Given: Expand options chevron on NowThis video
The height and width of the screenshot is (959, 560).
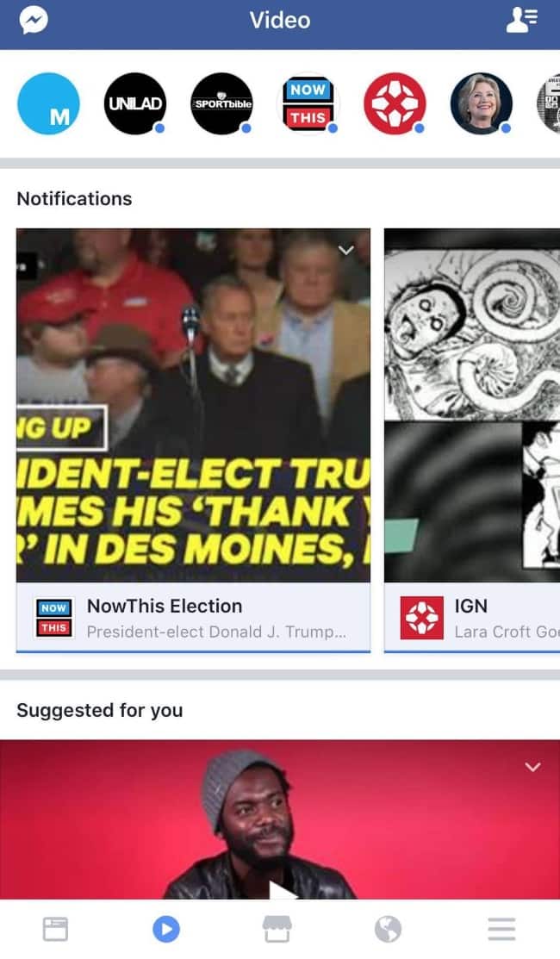Looking at the screenshot, I should point(346,250).
